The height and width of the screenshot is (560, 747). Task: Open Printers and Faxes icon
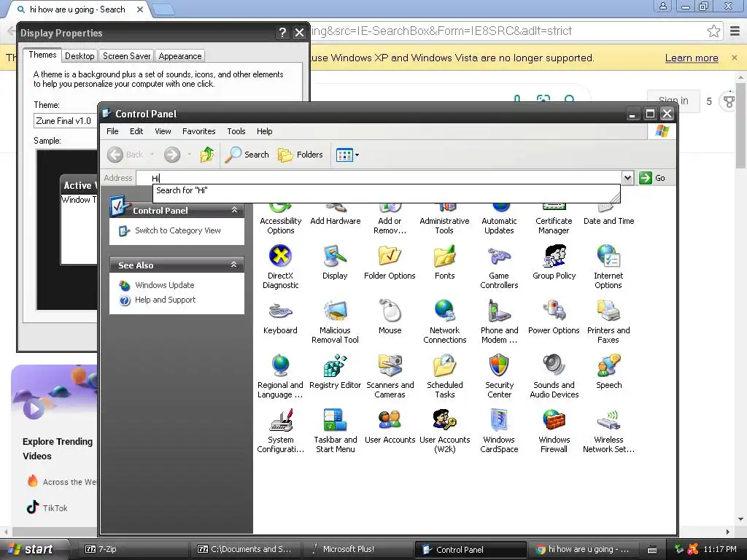(x=608, y=311)
